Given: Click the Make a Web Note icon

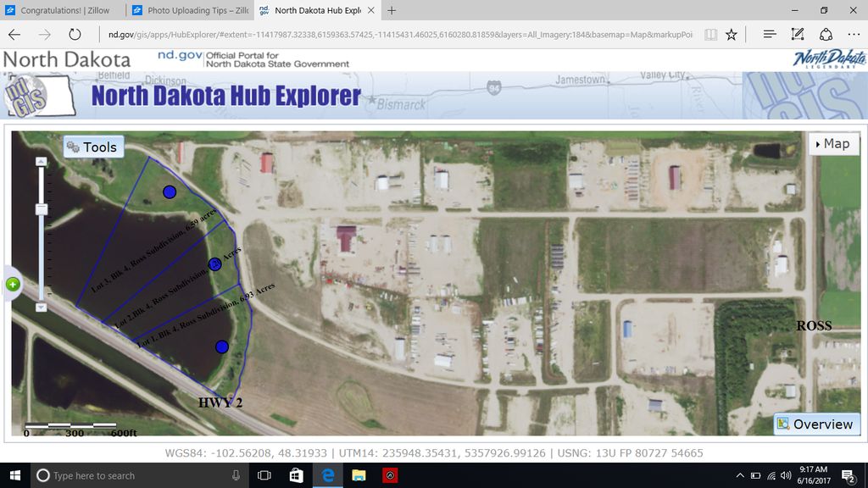Looking at the screenshot, I should [x=797, y=35].
